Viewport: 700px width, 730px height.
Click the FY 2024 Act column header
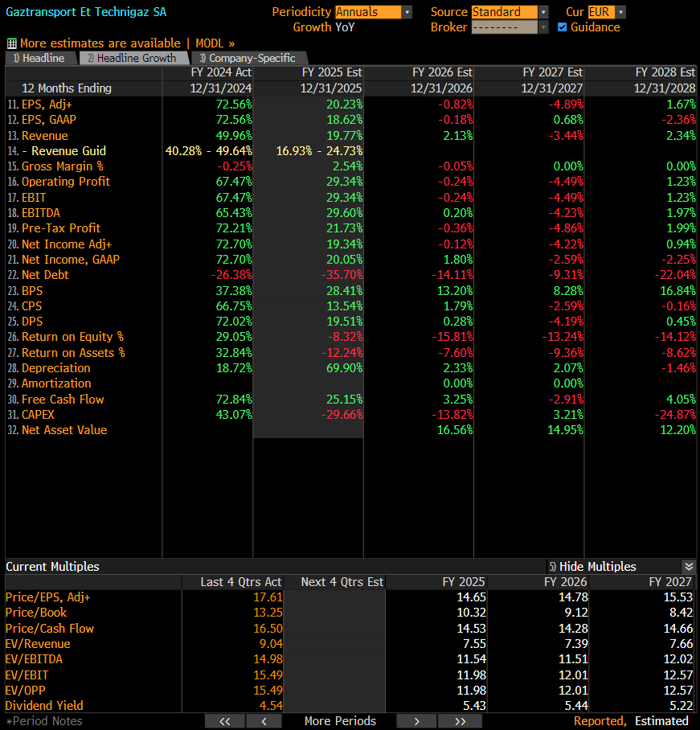pos(221,72)
